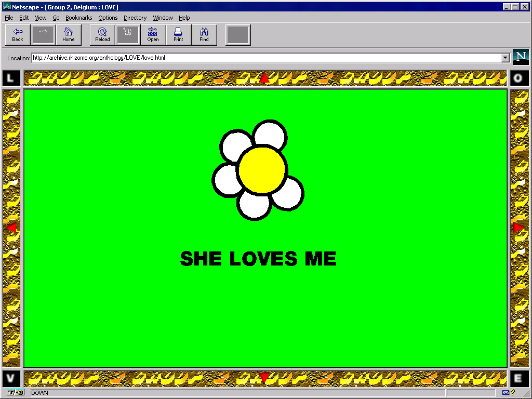
Task: Open the View menu
Action: click(x=41, y=18)
